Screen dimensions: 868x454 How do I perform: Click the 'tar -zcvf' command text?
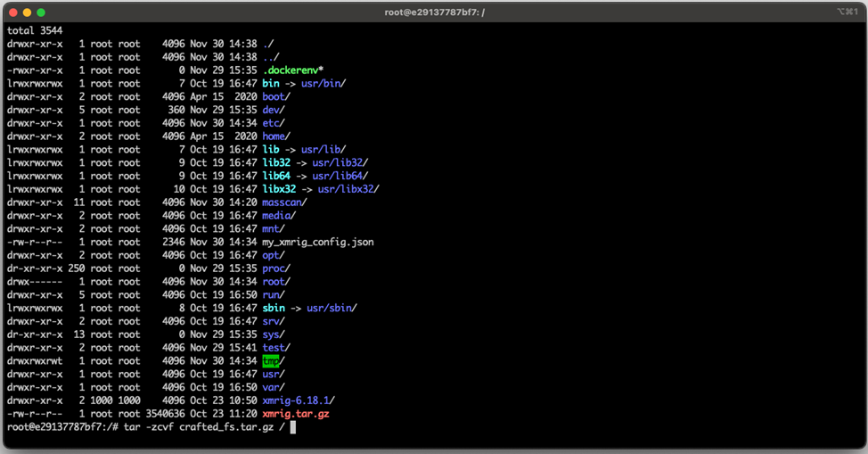pyautogui.click(x=148, y=427)
